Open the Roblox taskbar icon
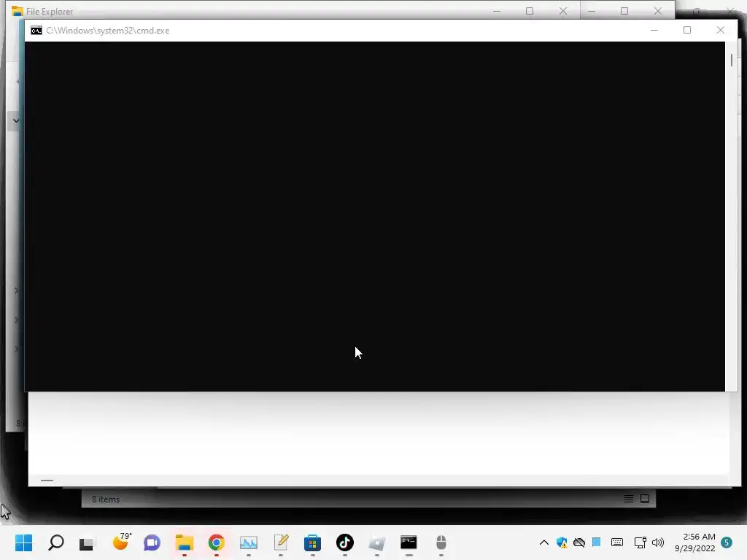The height and width of the screenshot is (560, 747). pyautogui.click(x=377, y=542)
